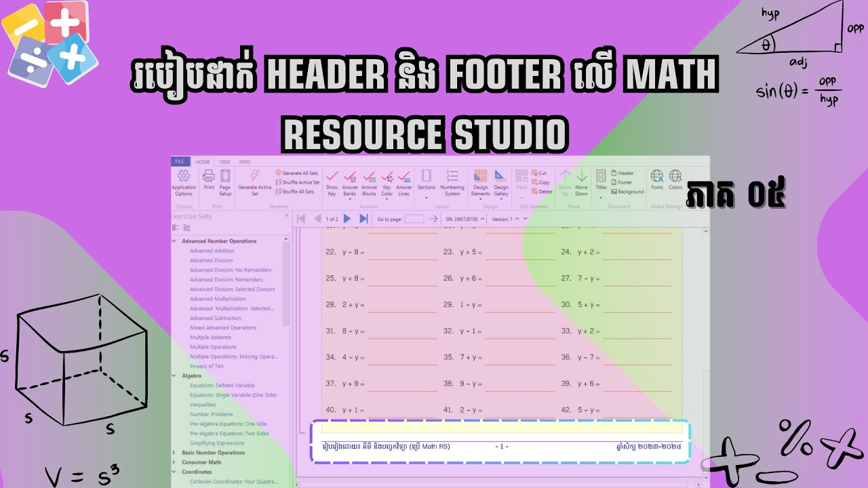
Task: Click Shuffle Active Set
Action: tap(297, 182)
